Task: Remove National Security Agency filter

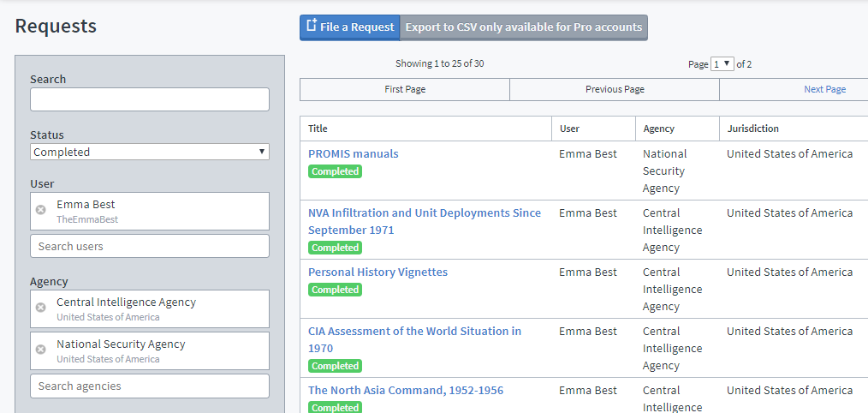Action: [40, 350]
